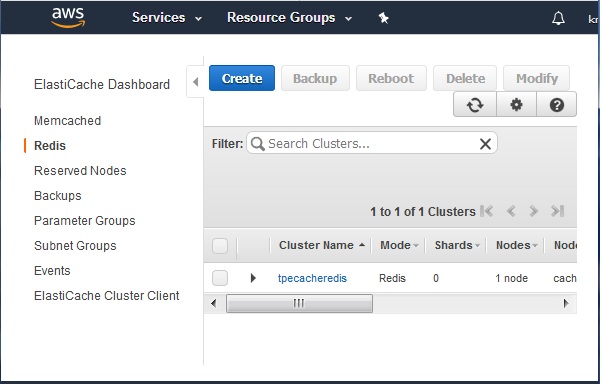Open the help question mark icon

click(x=557, y=104)
